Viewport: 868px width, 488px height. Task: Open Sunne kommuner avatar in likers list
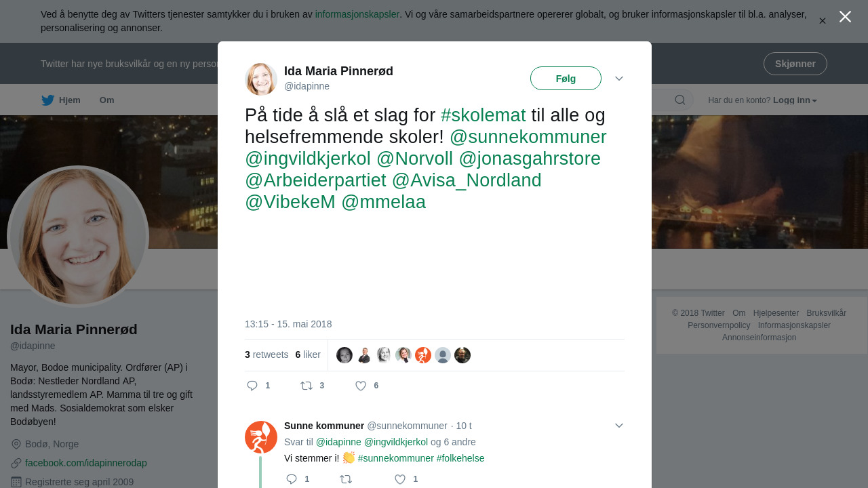pos(423,355)
